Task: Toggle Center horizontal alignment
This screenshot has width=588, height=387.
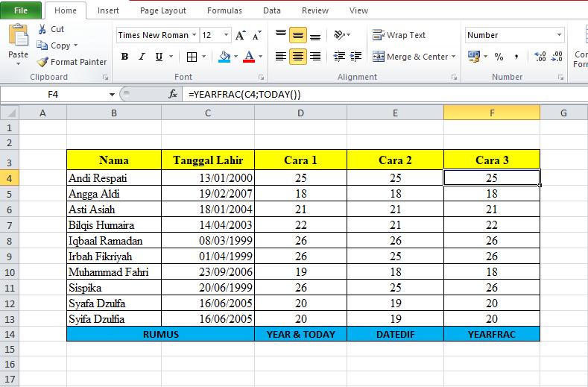Action: pos(298,57)
